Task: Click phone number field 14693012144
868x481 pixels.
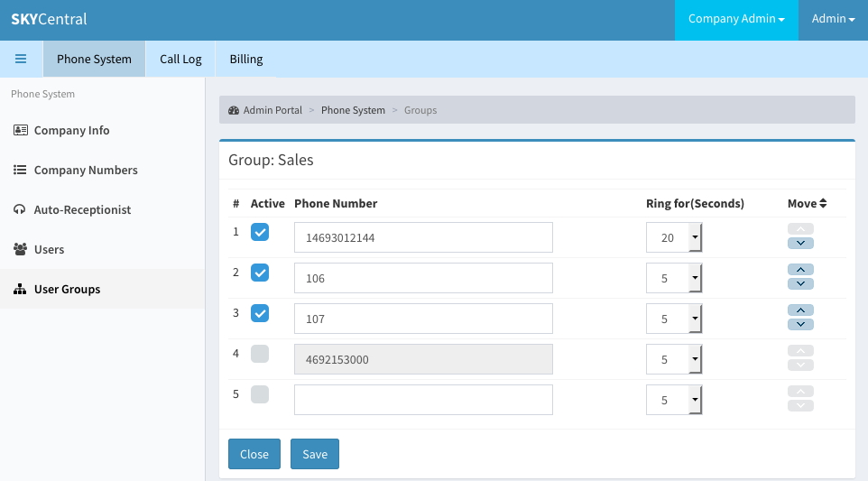Action: pyautogui.click(x=423, y=237)
